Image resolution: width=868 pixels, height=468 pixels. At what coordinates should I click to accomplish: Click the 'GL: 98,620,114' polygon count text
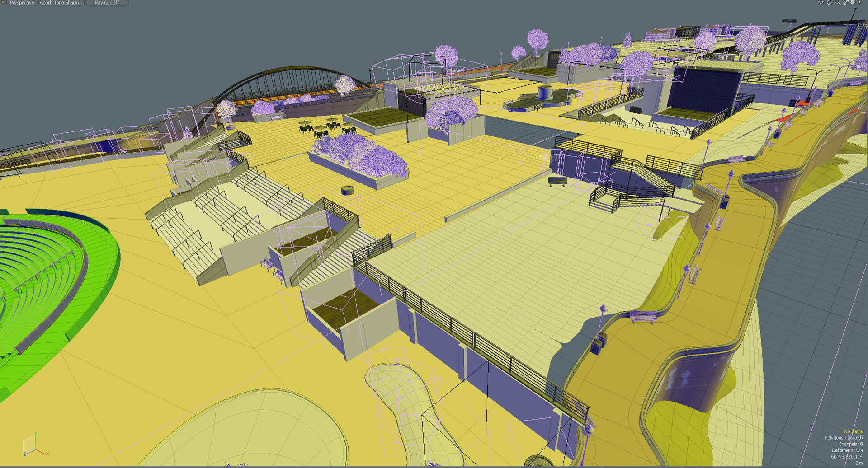846,457
